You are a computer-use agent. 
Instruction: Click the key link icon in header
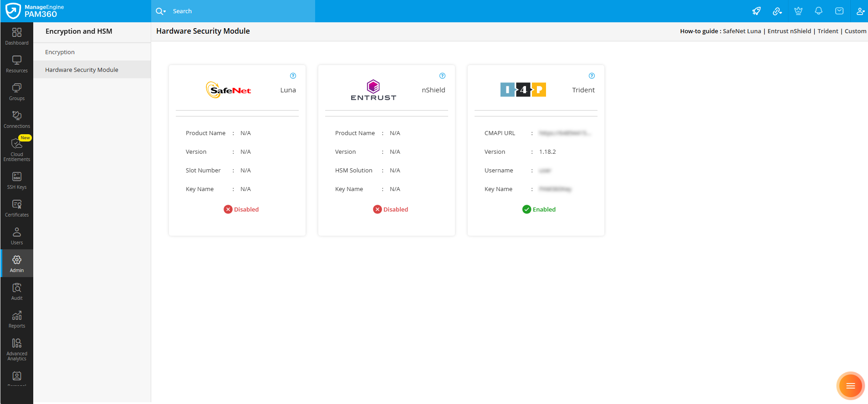pyautogui.click(x=777, y=11)
